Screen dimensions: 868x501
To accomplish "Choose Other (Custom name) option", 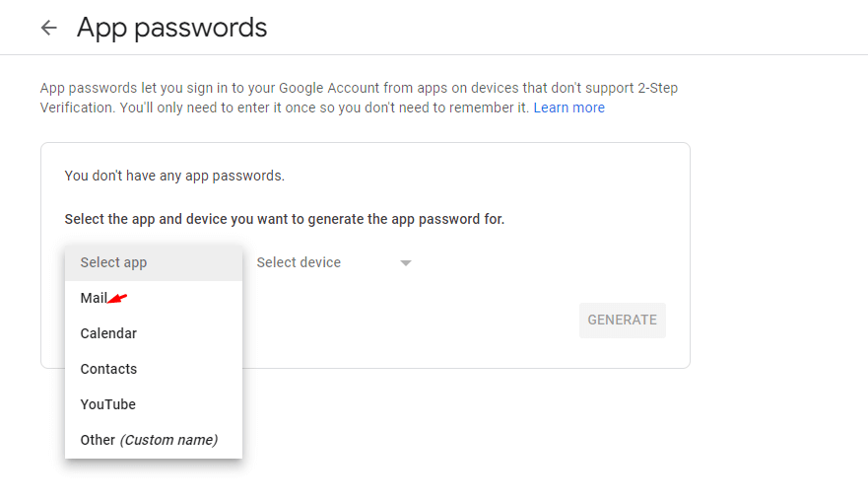I will [148, 440].
